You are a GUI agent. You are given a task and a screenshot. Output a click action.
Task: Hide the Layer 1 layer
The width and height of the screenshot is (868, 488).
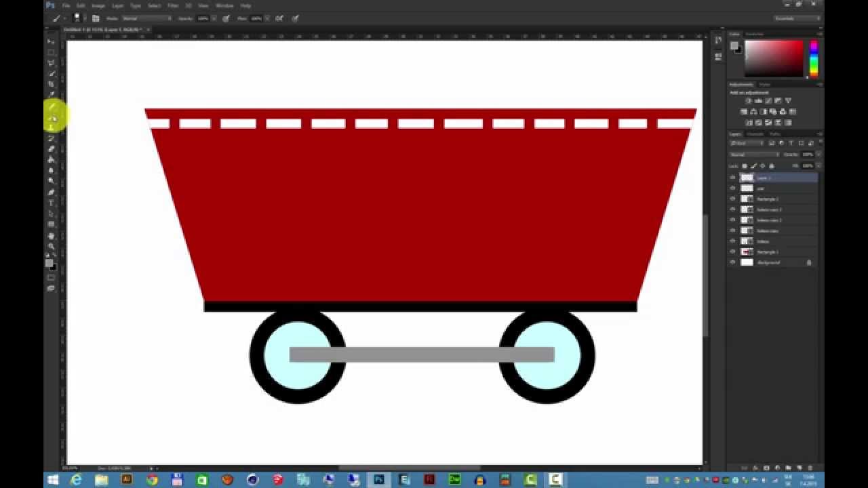pos(732,178)
